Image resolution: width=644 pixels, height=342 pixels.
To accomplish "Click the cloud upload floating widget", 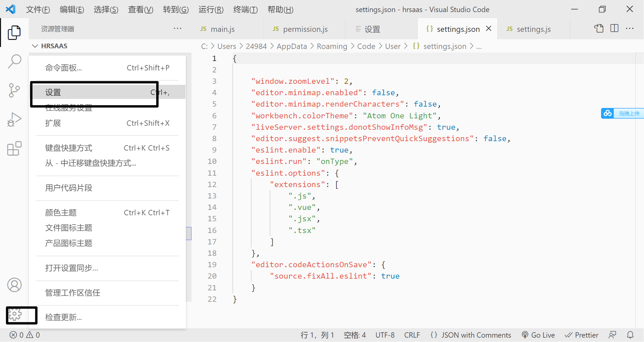I will (x=622, y=113).
